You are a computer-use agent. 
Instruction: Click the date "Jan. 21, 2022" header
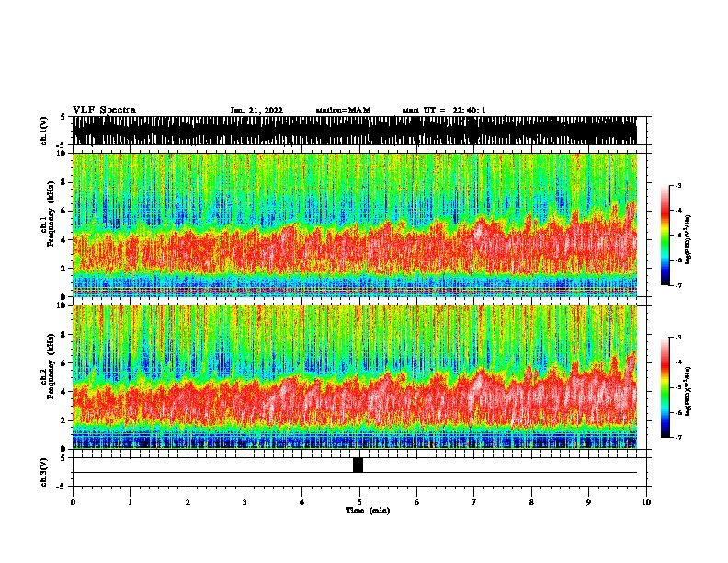coord(256,110)
